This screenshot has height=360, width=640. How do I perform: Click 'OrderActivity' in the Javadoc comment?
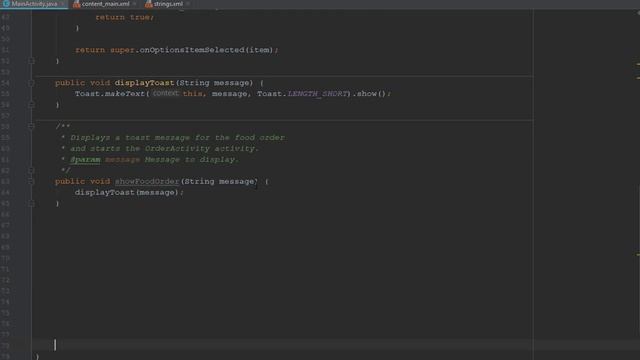coord(177,149)
